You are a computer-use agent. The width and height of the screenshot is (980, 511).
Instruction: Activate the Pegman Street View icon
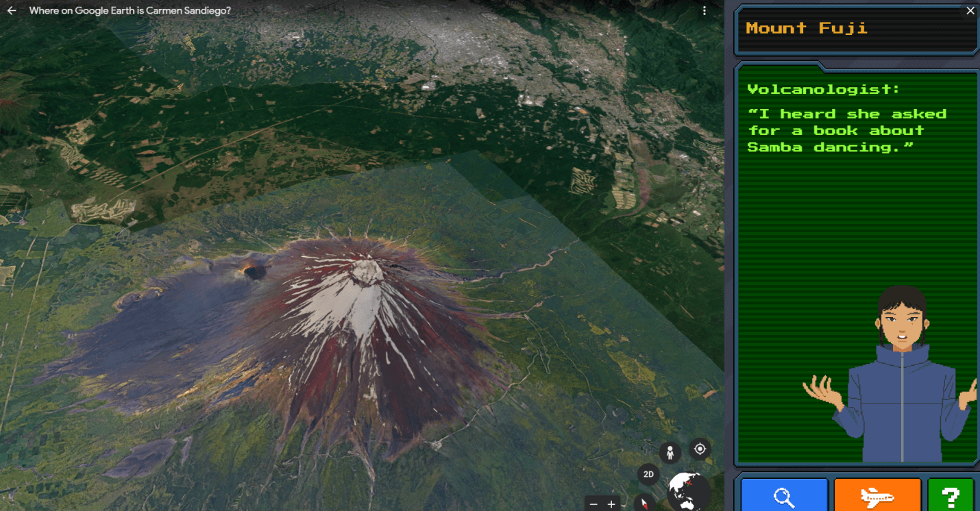pyautogui.click(x=670, y=453)
